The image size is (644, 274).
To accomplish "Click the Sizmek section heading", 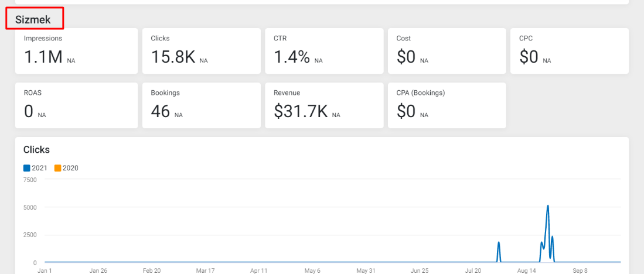I will click(x=33, y=20).
